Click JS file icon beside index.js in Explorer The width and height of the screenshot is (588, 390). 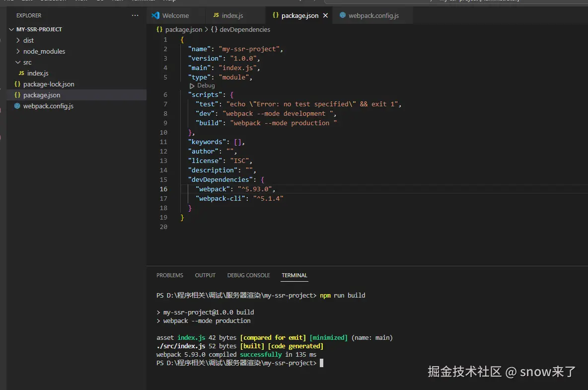[21, 73]
